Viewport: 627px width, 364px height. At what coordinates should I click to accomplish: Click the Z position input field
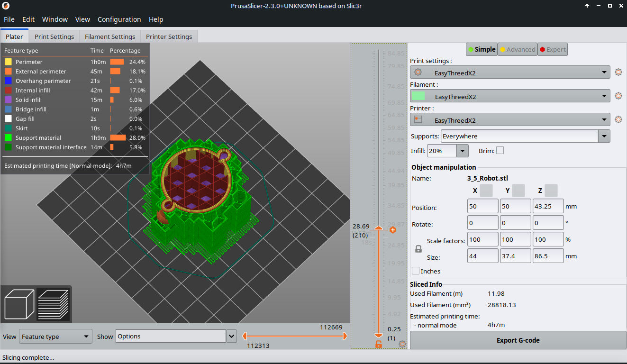coord(548,206)
